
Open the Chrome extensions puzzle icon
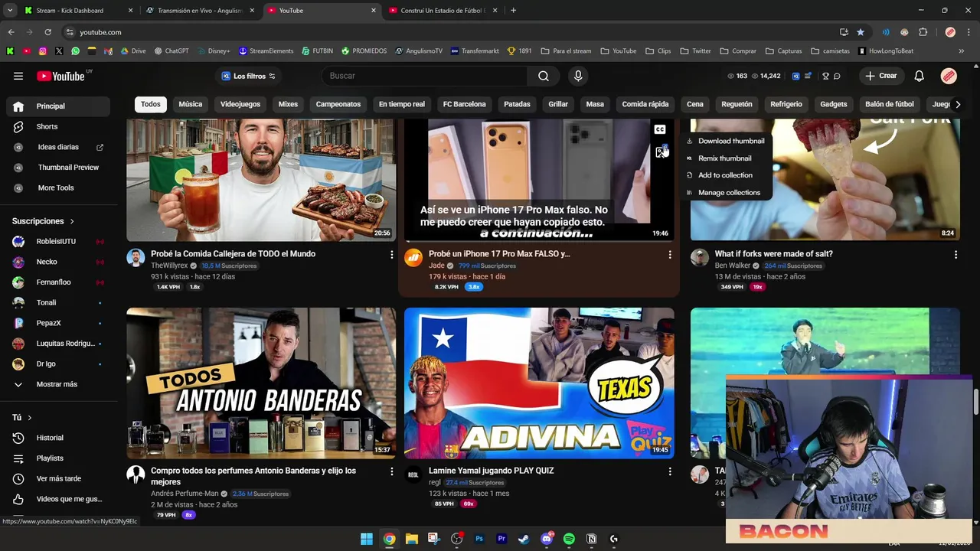923,32
